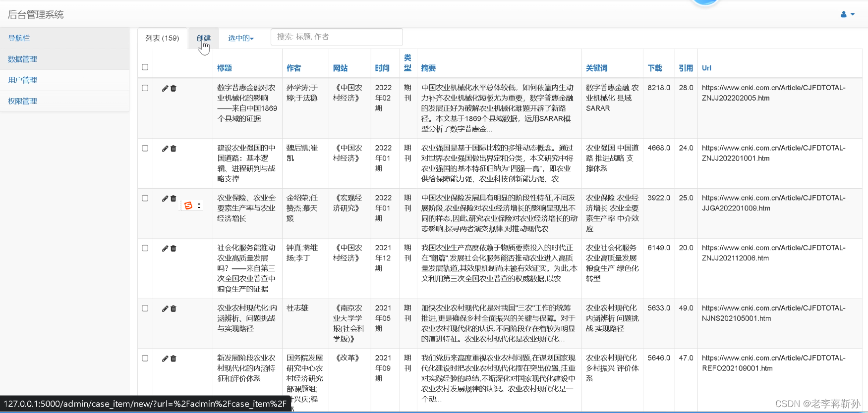Check the box for 农业农村现代化:内涵辨析 row
Screen dimensions: 868x413
point(145,308)
